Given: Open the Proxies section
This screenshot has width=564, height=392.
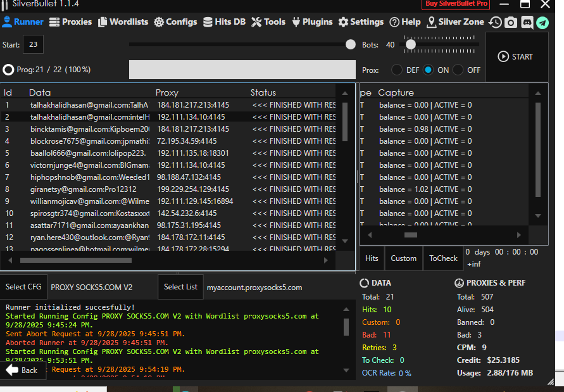Looking at the screenshot, I should click(x=70, y=22).
